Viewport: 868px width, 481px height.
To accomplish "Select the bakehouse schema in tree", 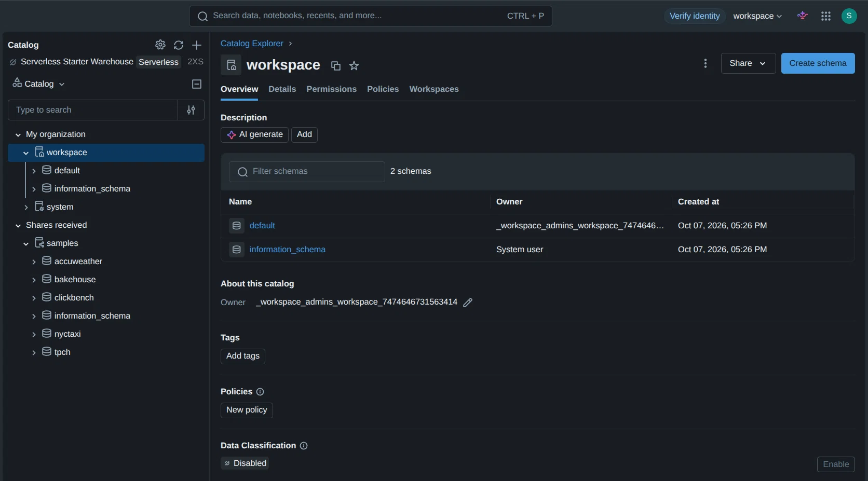I will (x=75, y=280).
